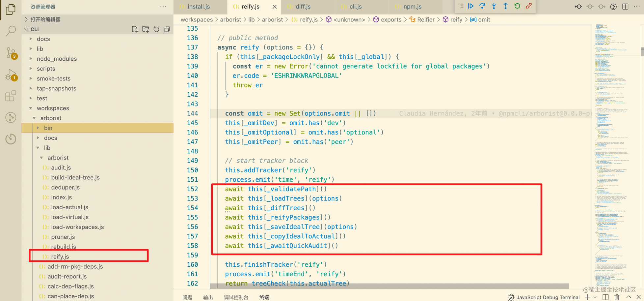
Task: Split the terminal panel
Action: [605, 297]
